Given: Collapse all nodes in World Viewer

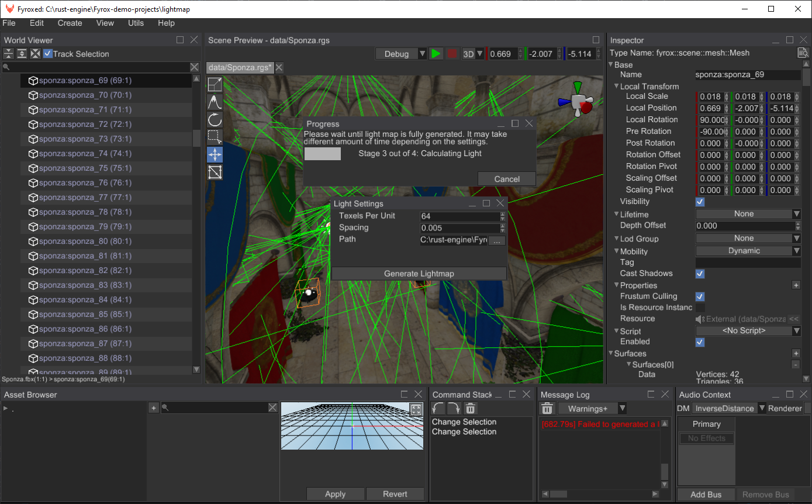Looking at the screenshot, I should (9, 54).
